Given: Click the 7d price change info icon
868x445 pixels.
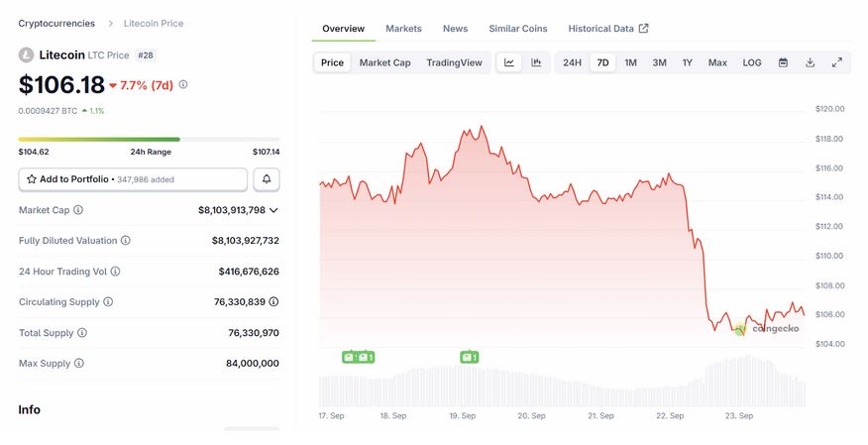Looking at the screenshot, I should click(183, 85).
